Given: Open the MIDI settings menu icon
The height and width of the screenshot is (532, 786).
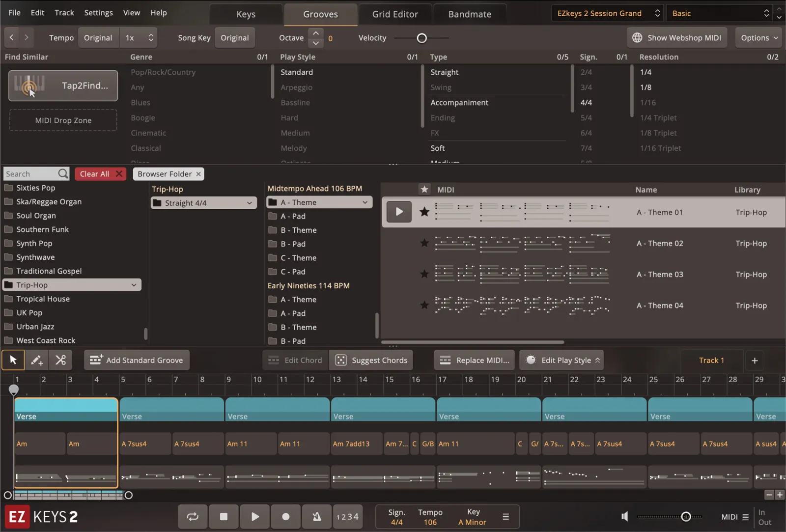Looking at the screenshot, I should click(x=745, y=517).
